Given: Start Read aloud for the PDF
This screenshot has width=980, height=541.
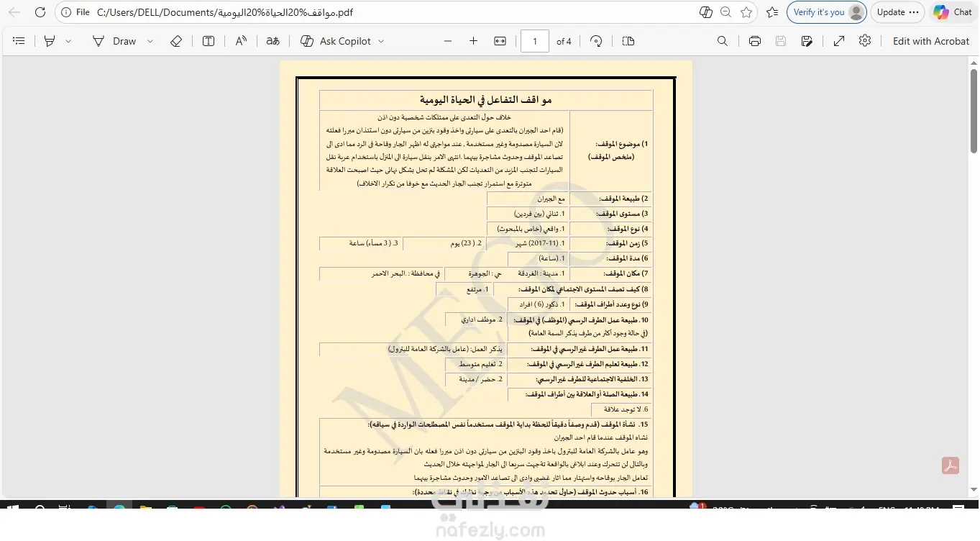Looking at the screenshot, I should click(x=241, y=41).
